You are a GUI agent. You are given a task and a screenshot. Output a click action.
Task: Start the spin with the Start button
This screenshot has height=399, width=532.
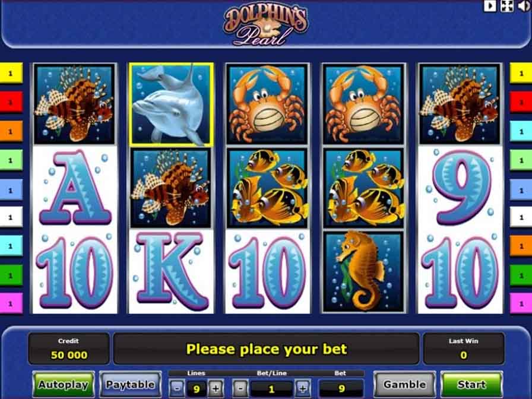(471, 384)
